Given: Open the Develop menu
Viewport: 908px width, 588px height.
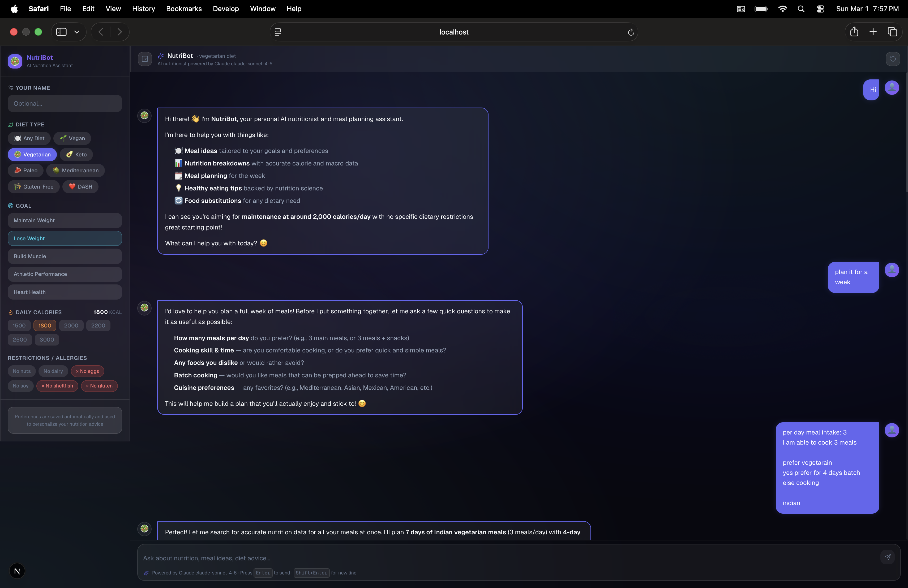Looking at the screenshot, I should 225,9.
